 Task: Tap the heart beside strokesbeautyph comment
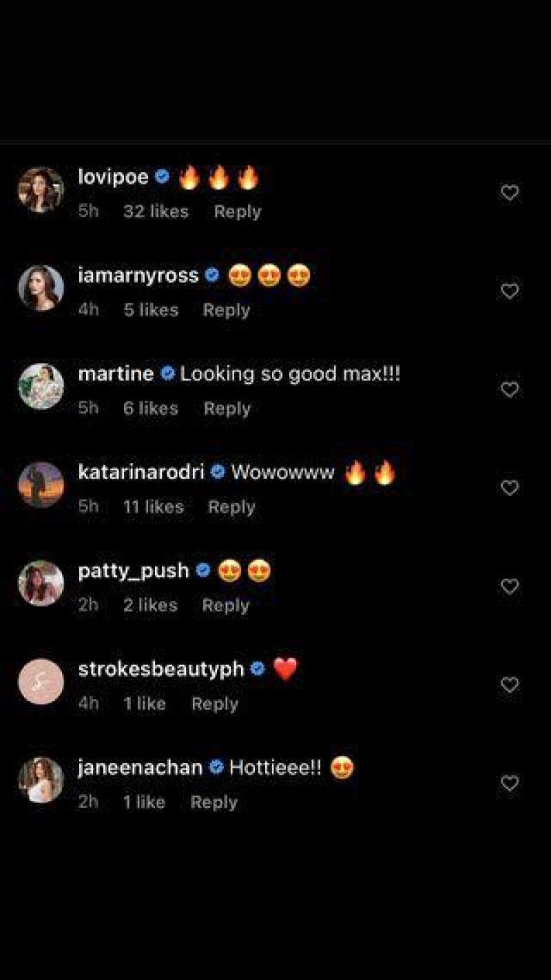pyautogui.click(x=509, y=685)
